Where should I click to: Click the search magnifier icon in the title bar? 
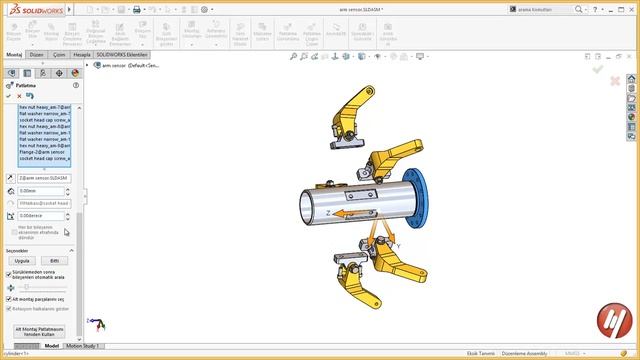578,9
